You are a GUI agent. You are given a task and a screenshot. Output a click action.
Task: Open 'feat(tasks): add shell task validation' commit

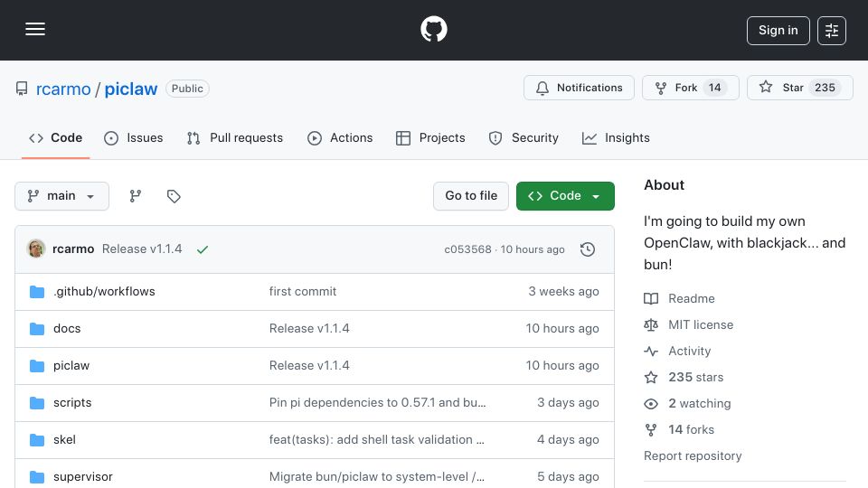377,440
